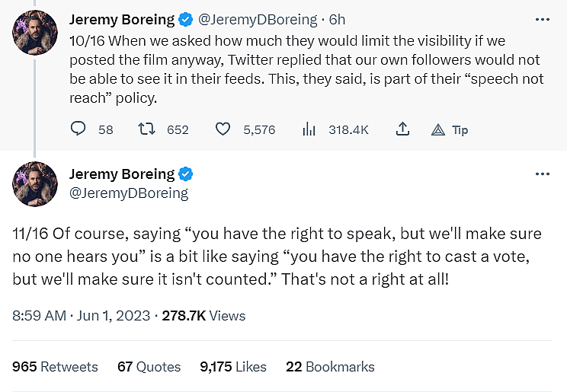Click verified badge beside top Jeremy Boreing name
This screenshot has height=392, width=567.
(x=185, y=18)
